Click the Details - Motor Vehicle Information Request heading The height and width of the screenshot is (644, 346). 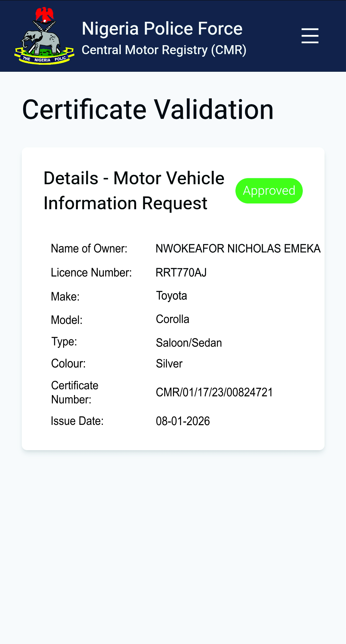134,191
